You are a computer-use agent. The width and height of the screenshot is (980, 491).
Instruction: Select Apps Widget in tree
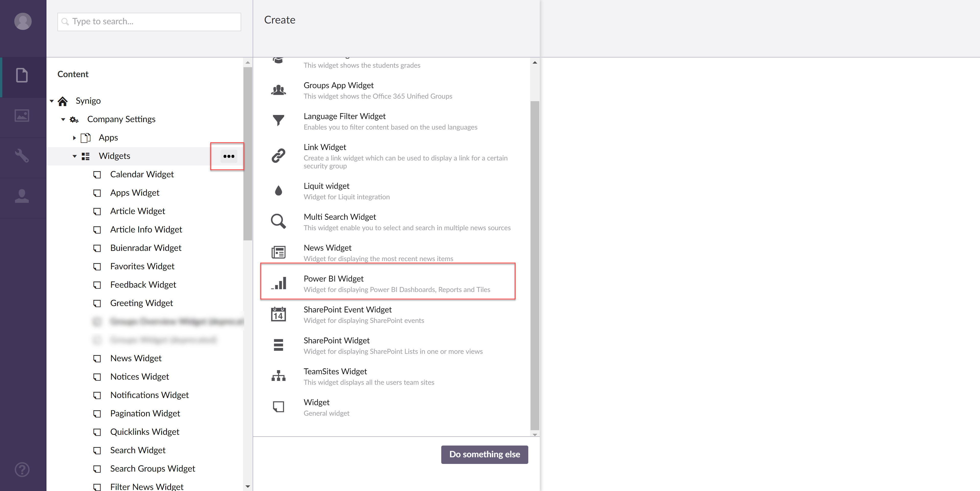pyautogui.click(x=135, y=193)
